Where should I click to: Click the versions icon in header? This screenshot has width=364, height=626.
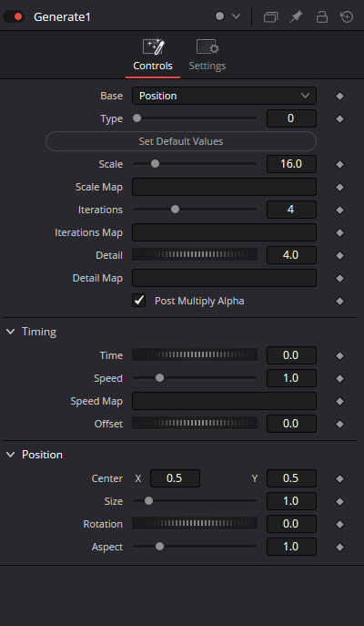tap(270, 16)
